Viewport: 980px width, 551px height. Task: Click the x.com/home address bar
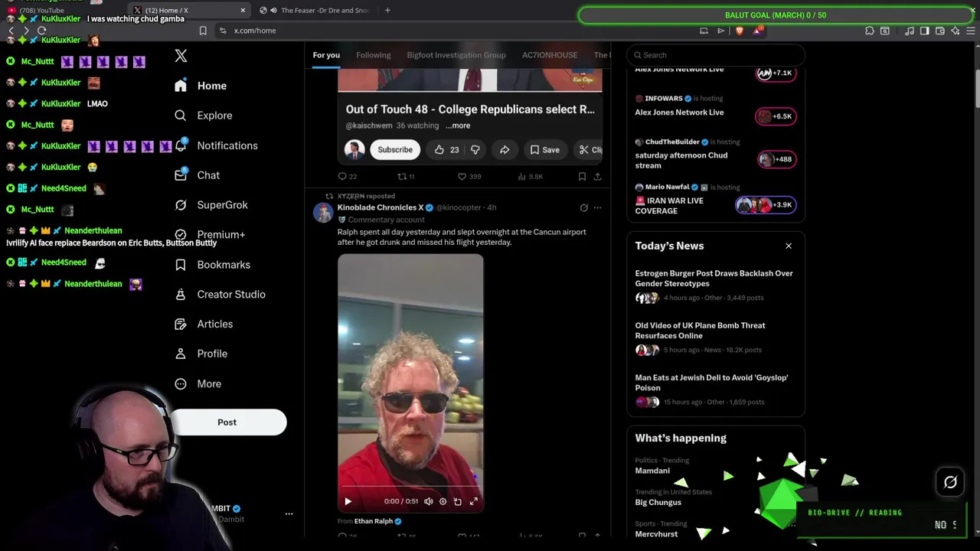(255, 31)
